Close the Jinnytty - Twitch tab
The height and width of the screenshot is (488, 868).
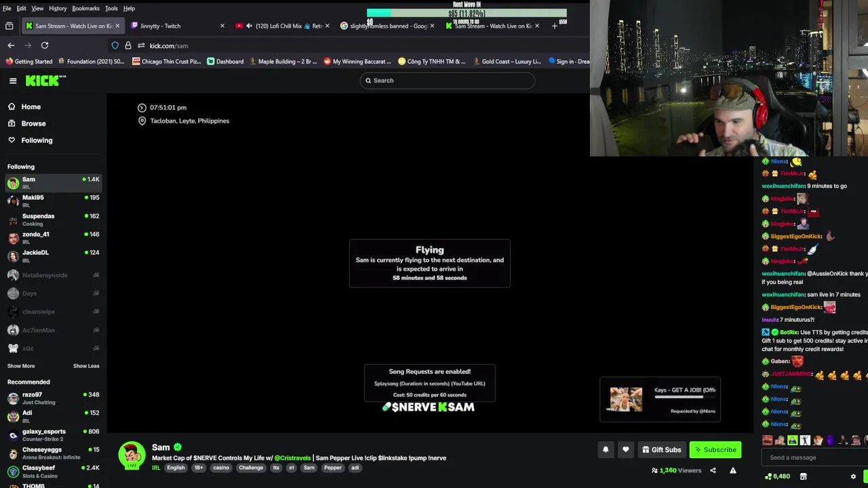click(222, 26)
